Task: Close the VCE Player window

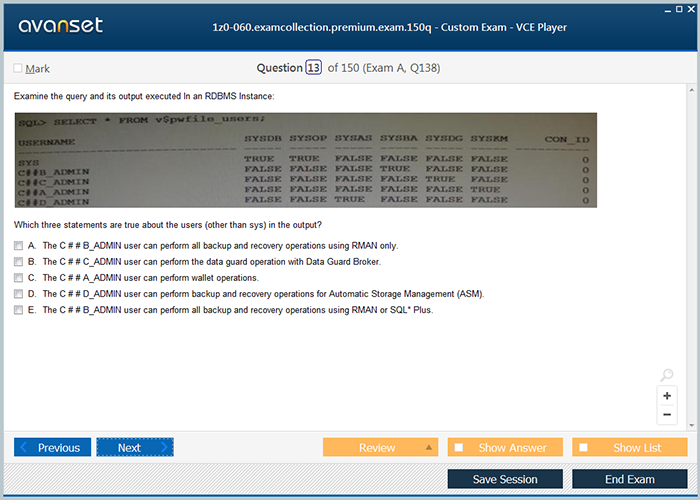Action: pos(691,9)
